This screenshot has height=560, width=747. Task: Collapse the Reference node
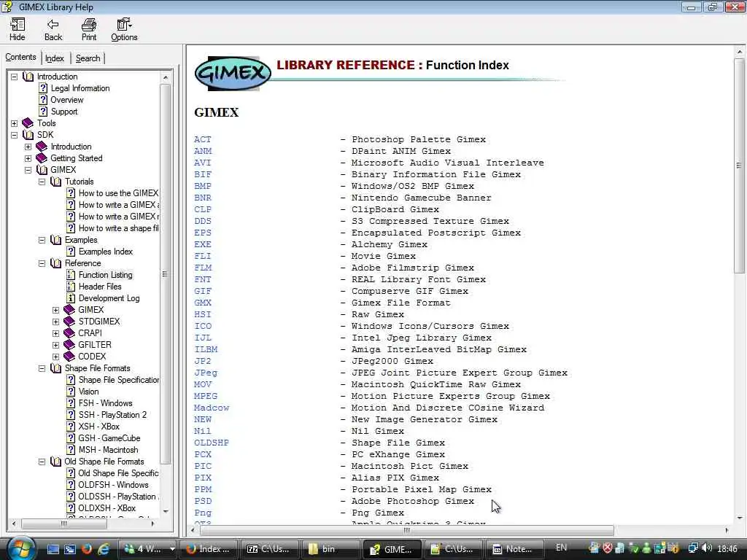pos(42,263)
